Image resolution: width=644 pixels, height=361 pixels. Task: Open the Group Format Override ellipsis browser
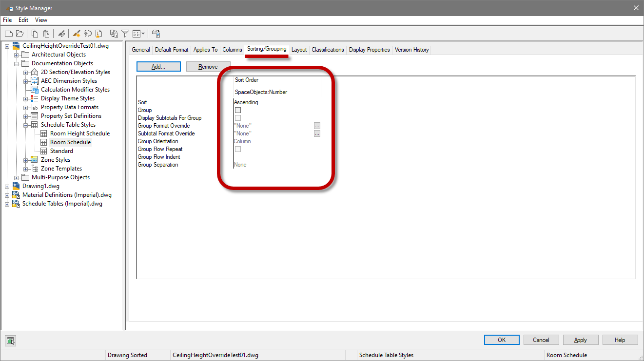click(317, 125)
